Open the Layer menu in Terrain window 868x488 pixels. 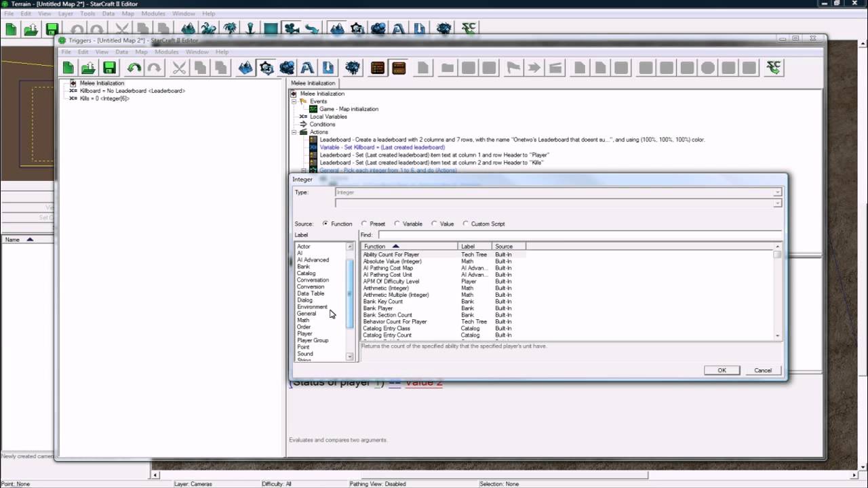tap(66, 14)
